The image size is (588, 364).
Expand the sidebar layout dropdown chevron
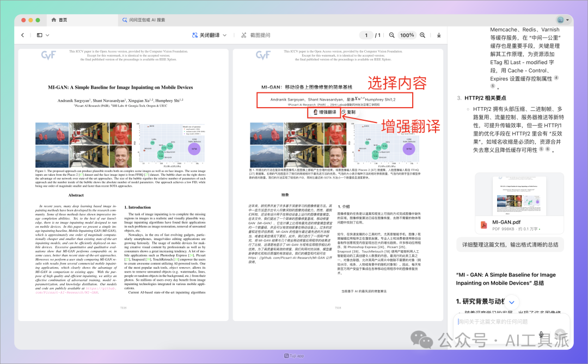pyautogui.click(x=48, y=35)
